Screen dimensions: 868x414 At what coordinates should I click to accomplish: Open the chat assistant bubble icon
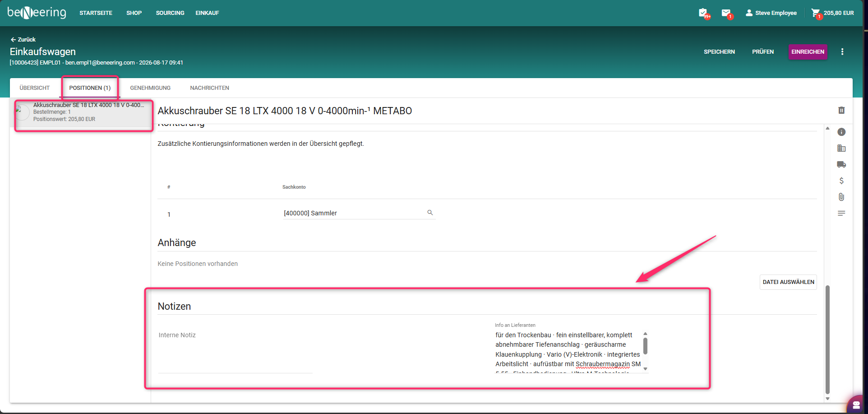point(856,405)
